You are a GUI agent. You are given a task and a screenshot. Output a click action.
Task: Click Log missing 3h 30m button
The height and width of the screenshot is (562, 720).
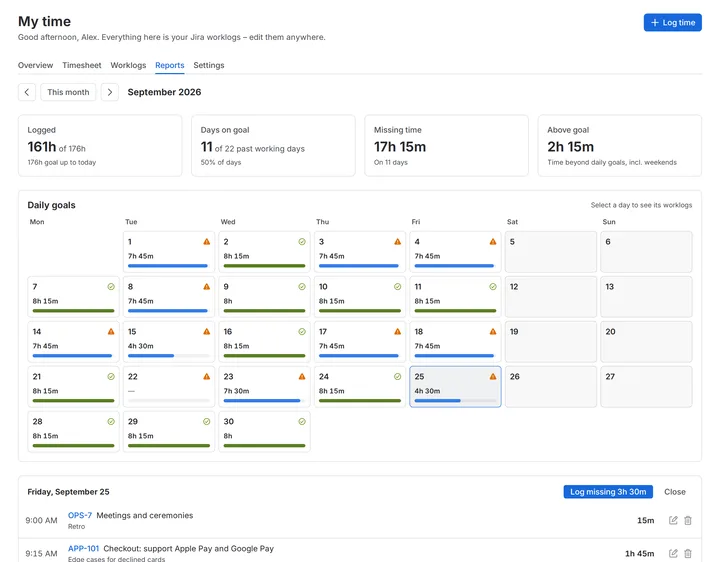point(608,492)
